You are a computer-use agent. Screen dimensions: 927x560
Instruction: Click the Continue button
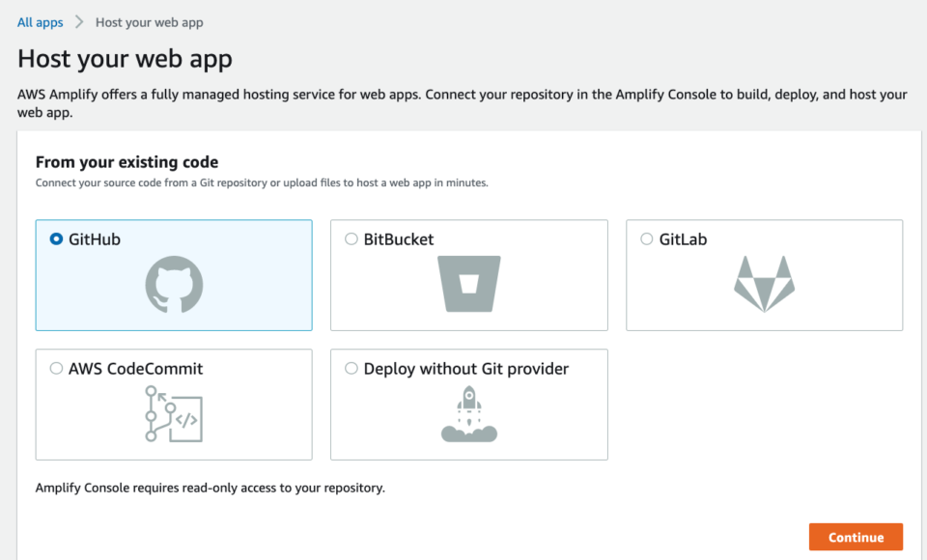856,537
